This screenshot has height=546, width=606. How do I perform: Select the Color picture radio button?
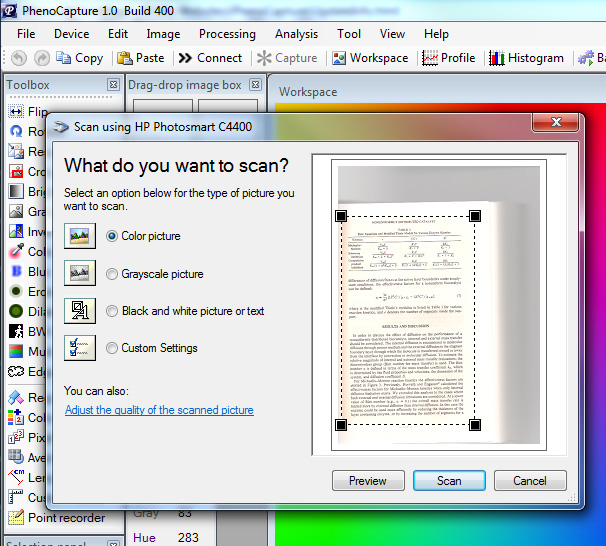(x=112, y=236)
